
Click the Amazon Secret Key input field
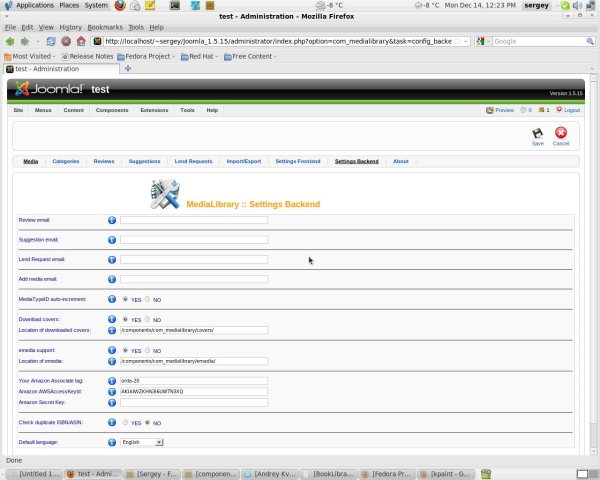(194, 403)
